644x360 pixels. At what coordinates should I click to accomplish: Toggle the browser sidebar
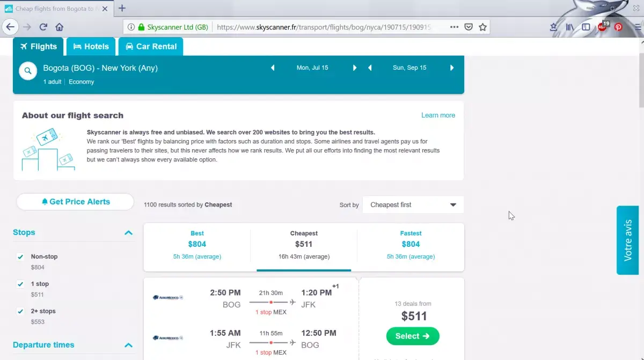pos(586,27)
